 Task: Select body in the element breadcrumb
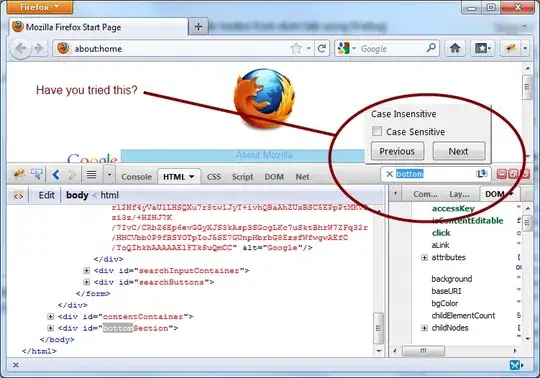click(x=77, y=195)
